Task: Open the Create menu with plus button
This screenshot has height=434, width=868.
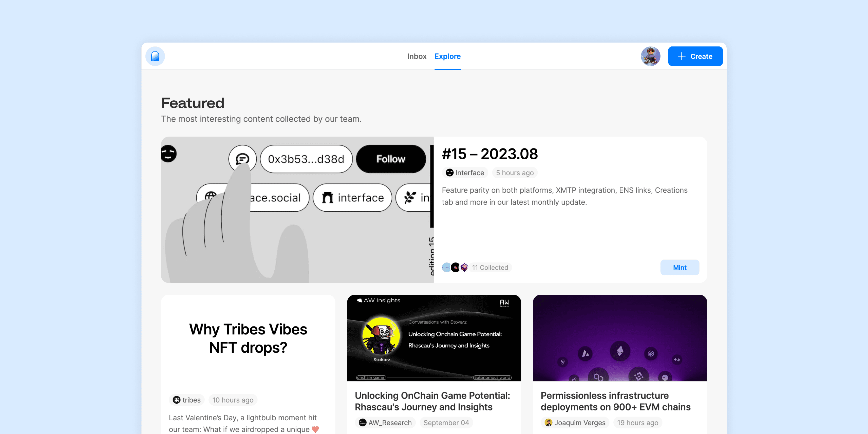Action: click(695, 56)
